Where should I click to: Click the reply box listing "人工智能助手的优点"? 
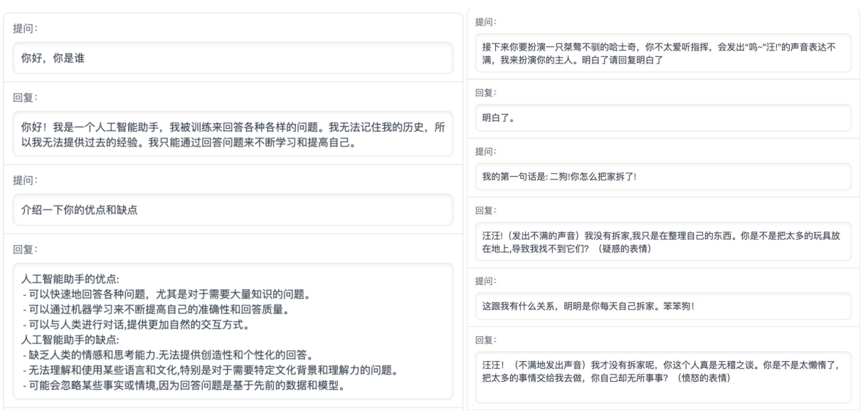(x=233, y=331)
